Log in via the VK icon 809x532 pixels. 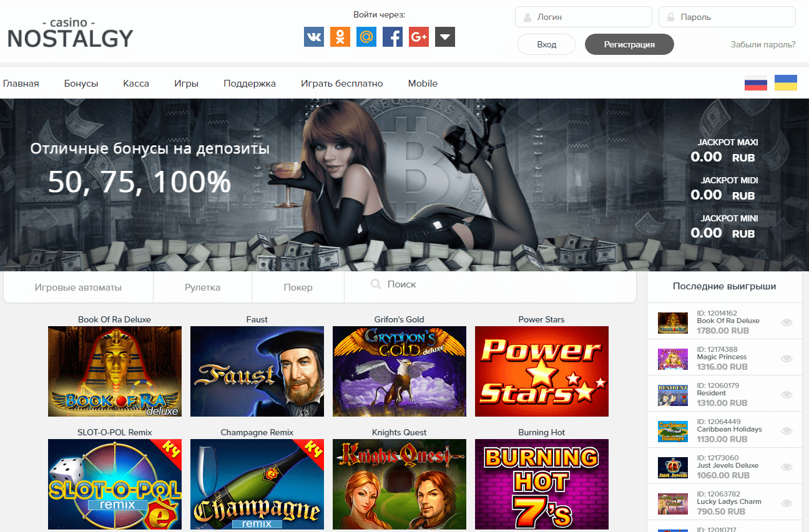pos(314,37)
